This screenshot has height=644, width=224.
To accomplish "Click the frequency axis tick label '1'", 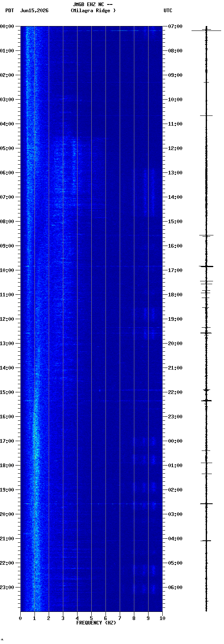I will [x=34, y=618].
